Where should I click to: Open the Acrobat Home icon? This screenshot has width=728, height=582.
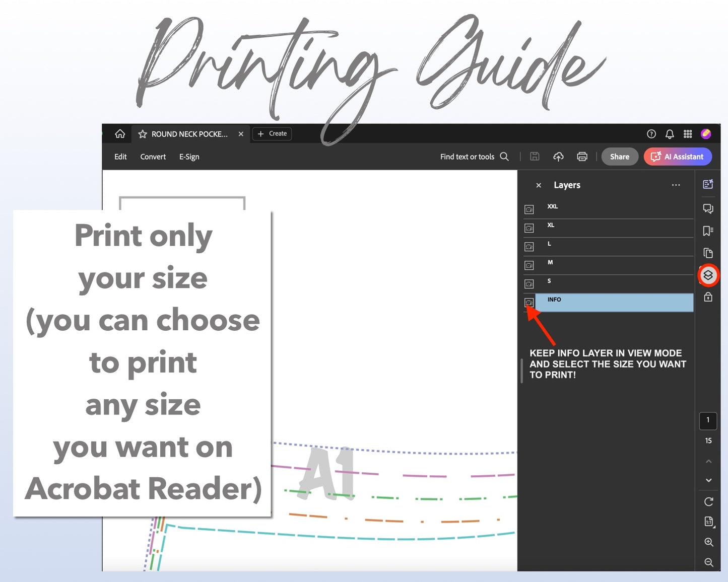tap(120, 134)
